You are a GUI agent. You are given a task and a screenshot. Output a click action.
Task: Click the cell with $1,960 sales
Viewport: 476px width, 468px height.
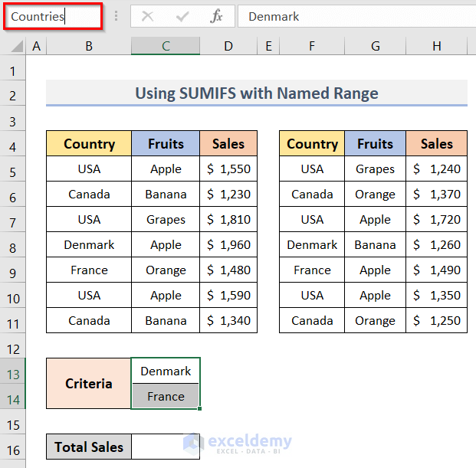click(x=228, y=245)
